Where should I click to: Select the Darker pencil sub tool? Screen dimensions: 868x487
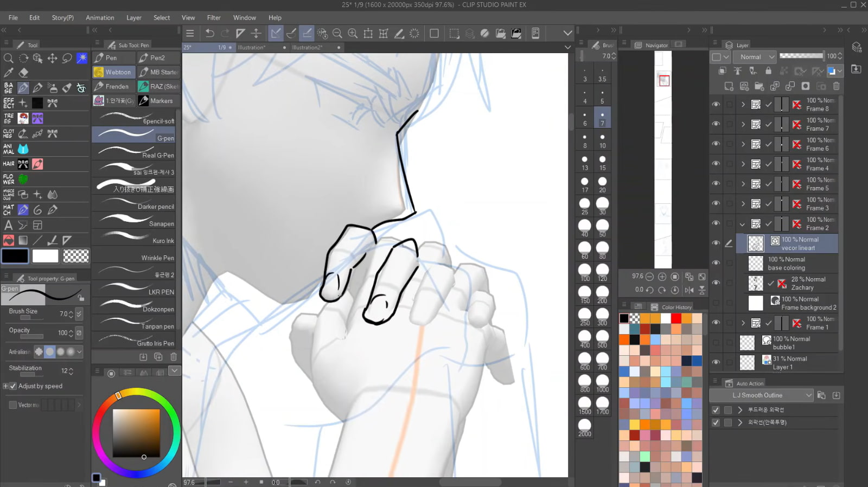pyautogui.click(x=133, y=203)
